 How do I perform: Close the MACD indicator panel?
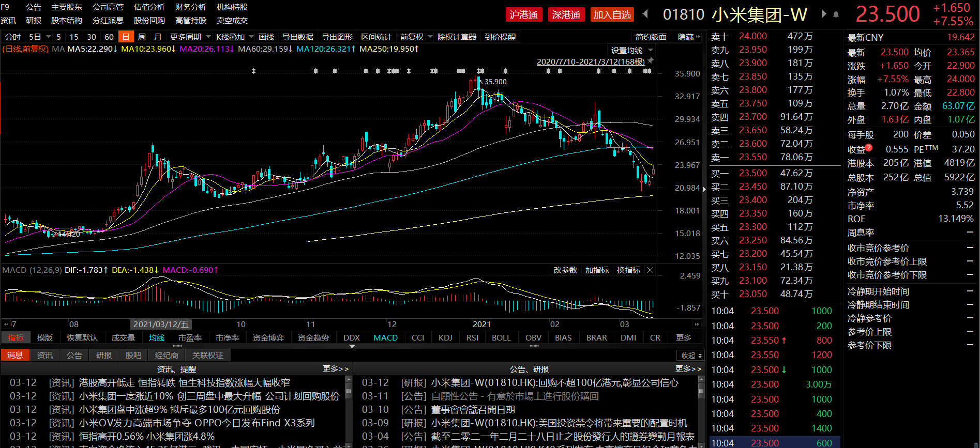point(650,270)
